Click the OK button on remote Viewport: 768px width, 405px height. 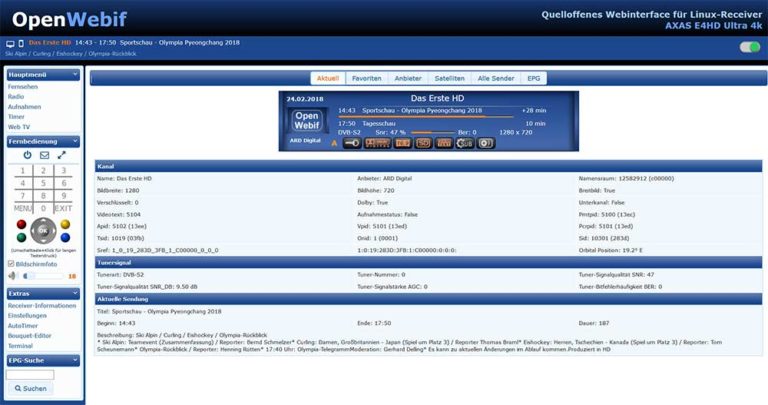pyautogui.click(x=43, y=231)
